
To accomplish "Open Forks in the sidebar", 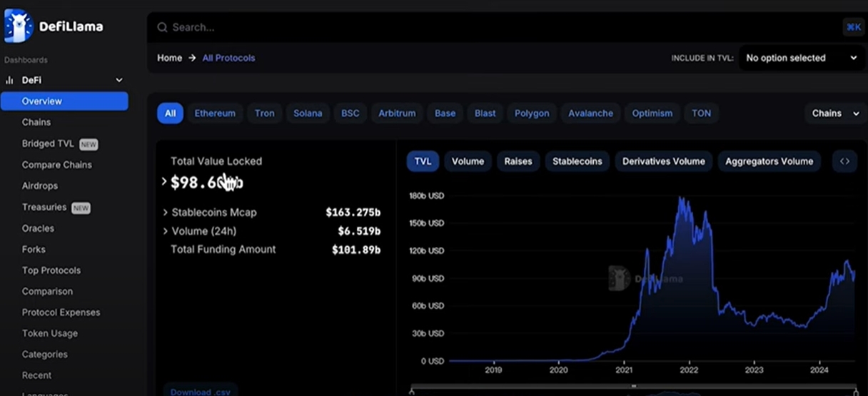I will (34, 249).
